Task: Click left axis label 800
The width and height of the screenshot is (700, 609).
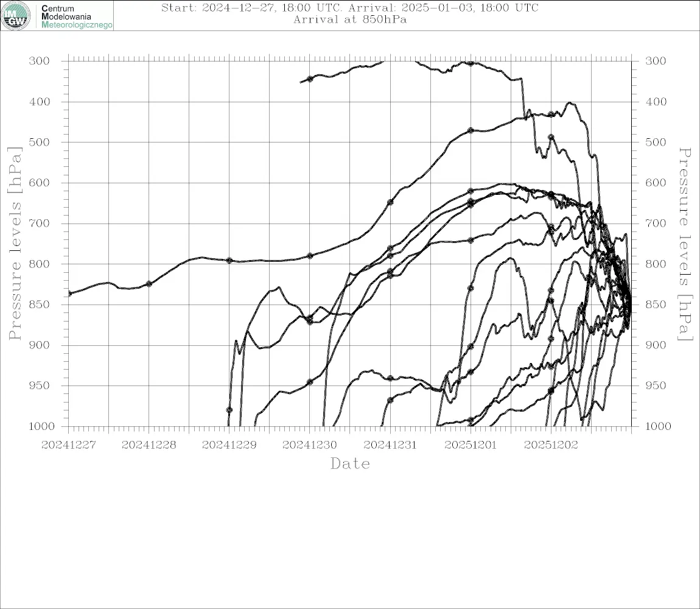Action: [x=40, y=264]
